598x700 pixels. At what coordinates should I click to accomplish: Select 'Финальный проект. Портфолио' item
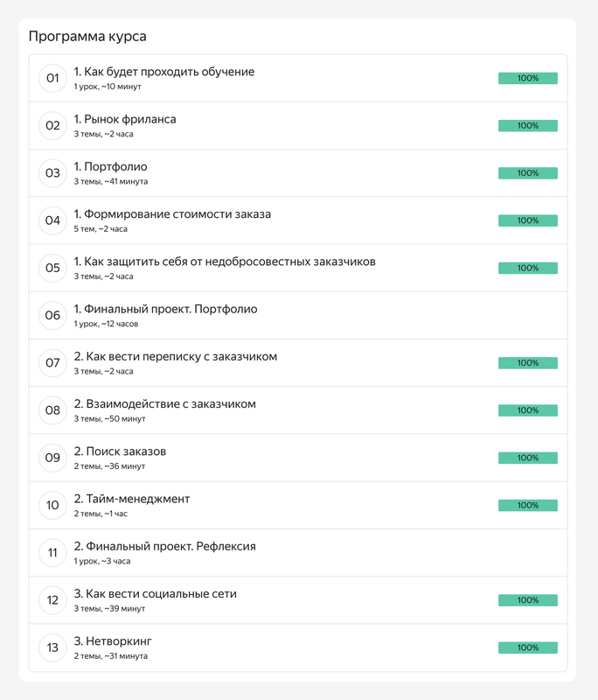pos(165,309)
